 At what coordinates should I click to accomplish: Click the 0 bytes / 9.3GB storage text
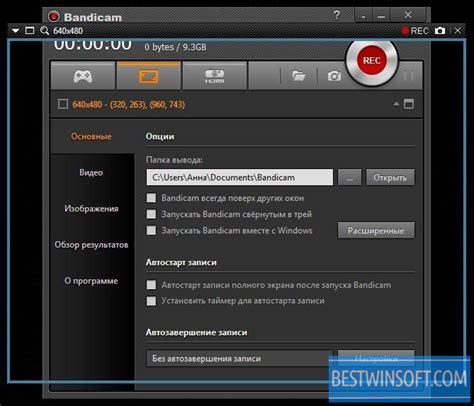coord(175,47)
